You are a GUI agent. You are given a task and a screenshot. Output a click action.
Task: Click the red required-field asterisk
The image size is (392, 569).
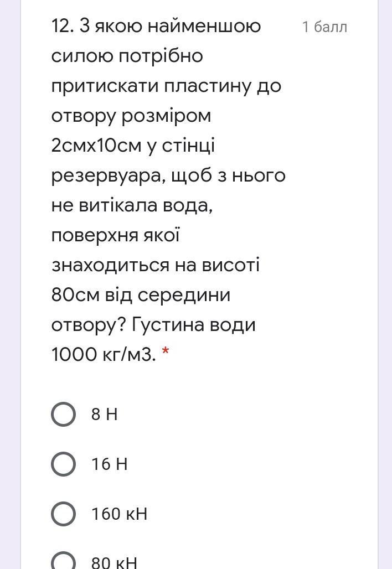click(166, 351)
